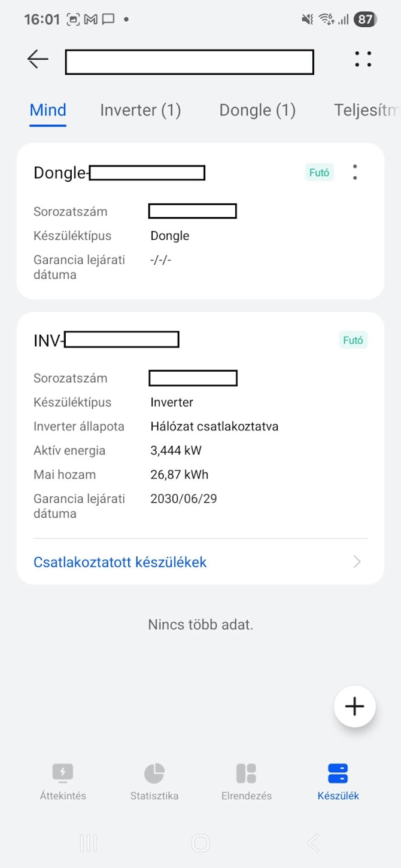The height and width of the screenshot is (868, 401).
Task: Tap the plus add device button
Action: click(354, 706)
